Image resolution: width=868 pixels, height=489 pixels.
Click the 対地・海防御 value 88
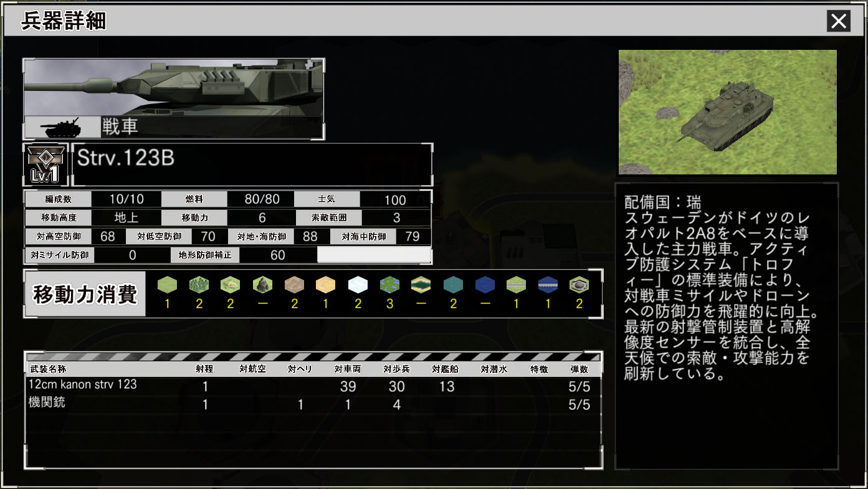click(310, 237)
